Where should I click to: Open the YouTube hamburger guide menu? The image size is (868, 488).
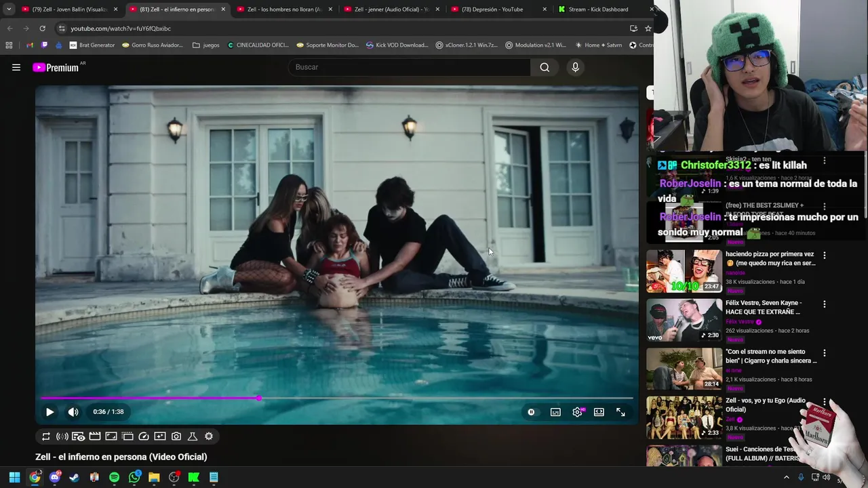click(16, 67)
